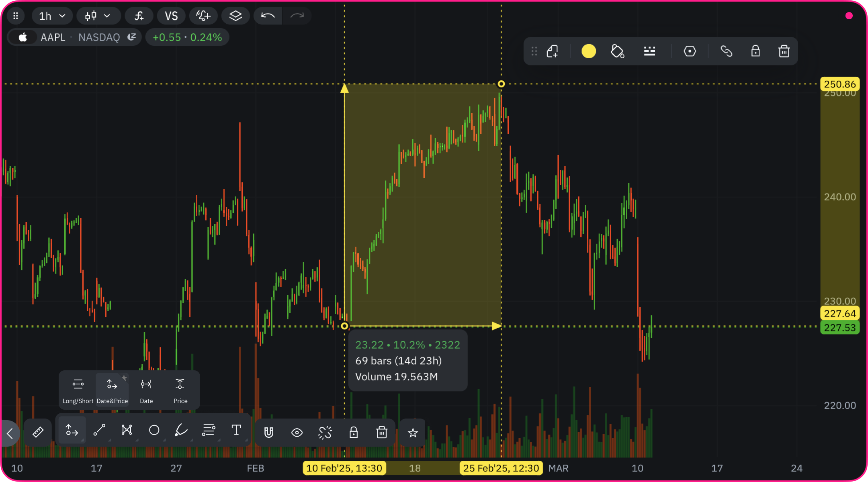Select the trend line tool
This screenshot has width=868, height=482.
point(99,430)
